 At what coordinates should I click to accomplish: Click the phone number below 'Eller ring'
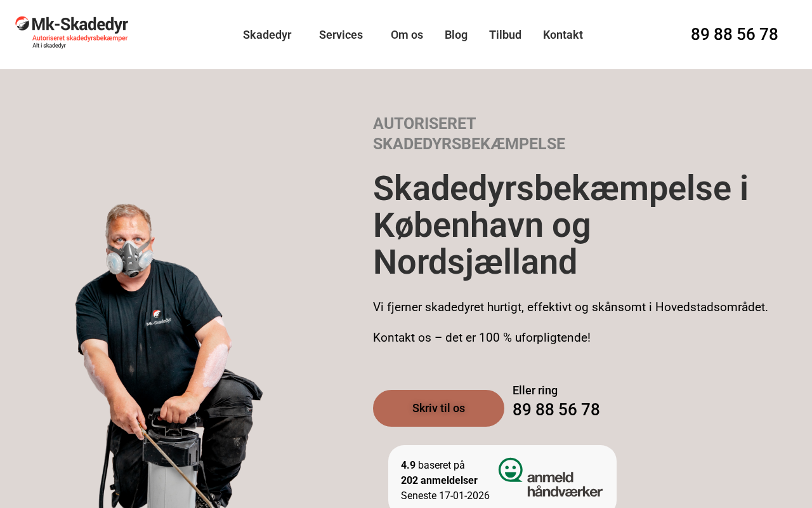[556, 410]
